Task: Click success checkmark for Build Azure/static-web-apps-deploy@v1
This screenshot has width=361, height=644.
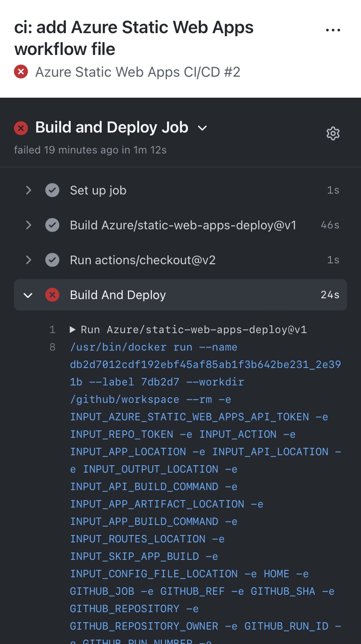Action: 52,225
